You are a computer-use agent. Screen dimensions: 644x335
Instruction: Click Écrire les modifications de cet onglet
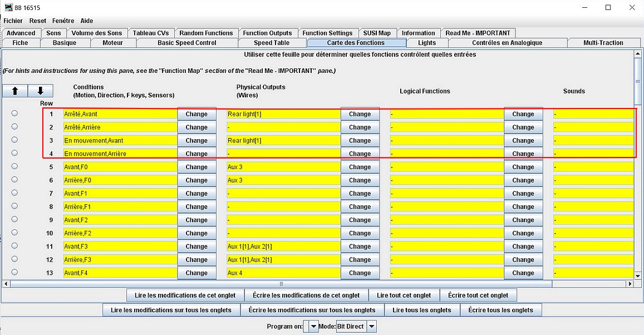tap(306, 295)
